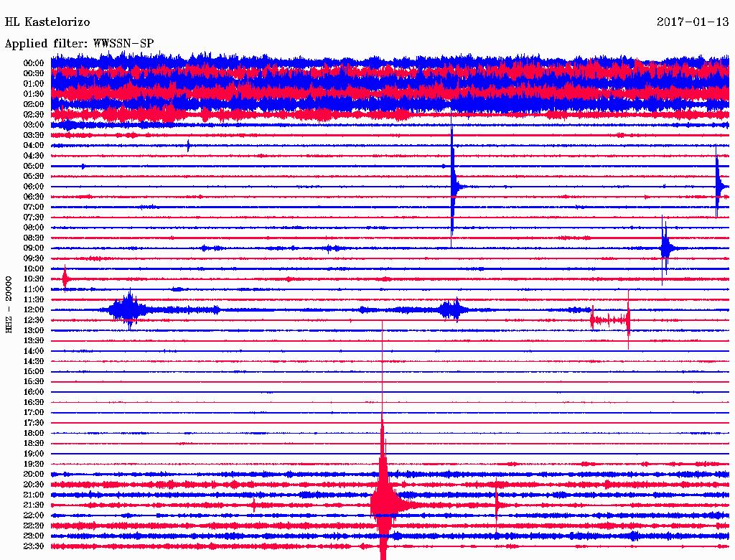Click the '07:30' time label

click(x=34, y=217)
